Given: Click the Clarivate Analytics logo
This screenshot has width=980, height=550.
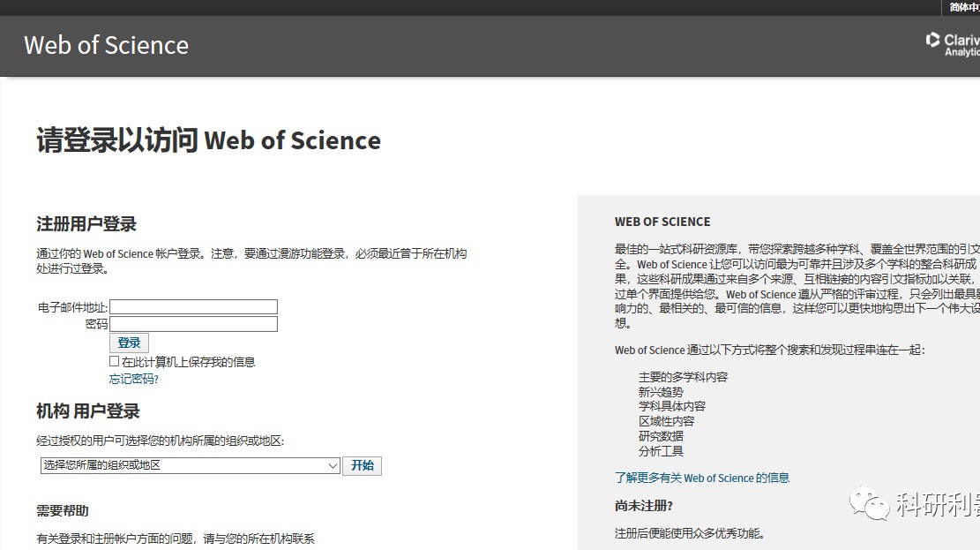Looking at the screenshot, I should pos(953,44).
